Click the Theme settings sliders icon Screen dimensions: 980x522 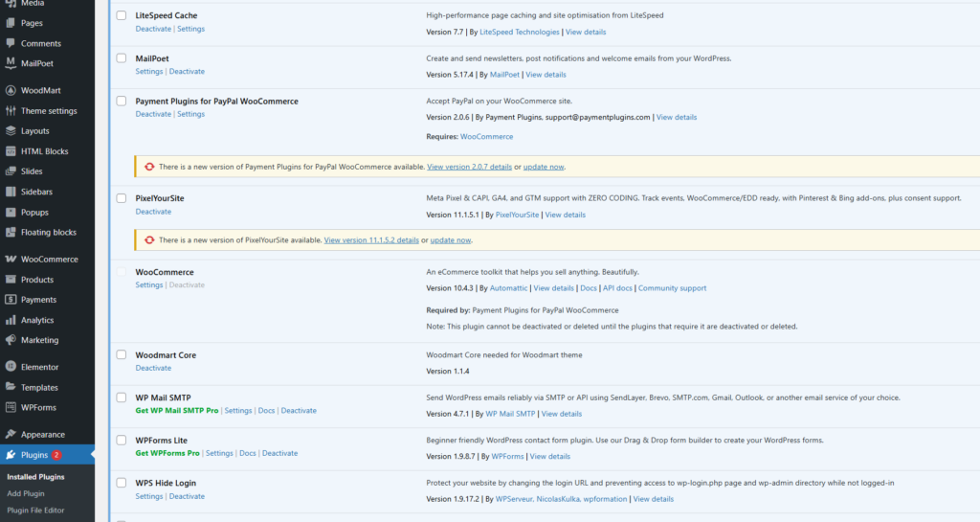click(11, 111)
